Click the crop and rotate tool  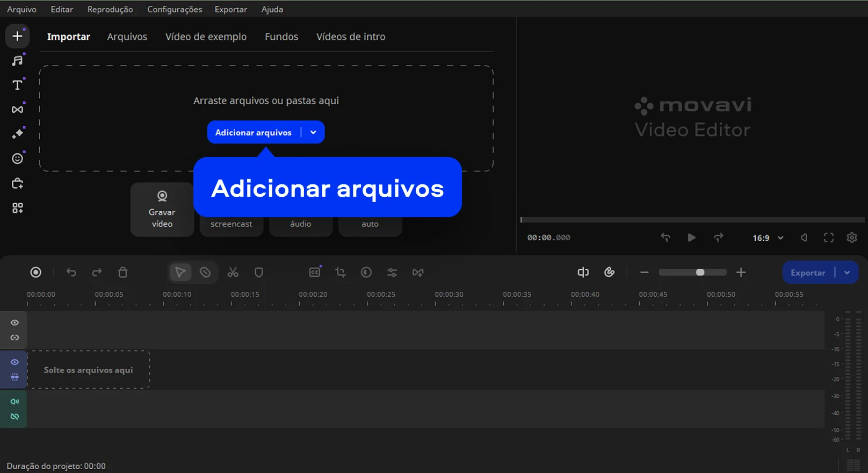point(341,273)
